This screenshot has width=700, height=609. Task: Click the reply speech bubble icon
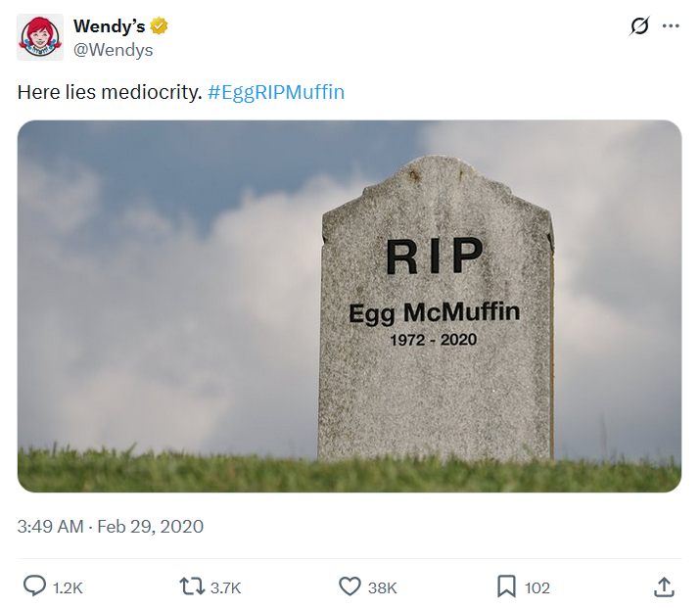coord(34,586)
